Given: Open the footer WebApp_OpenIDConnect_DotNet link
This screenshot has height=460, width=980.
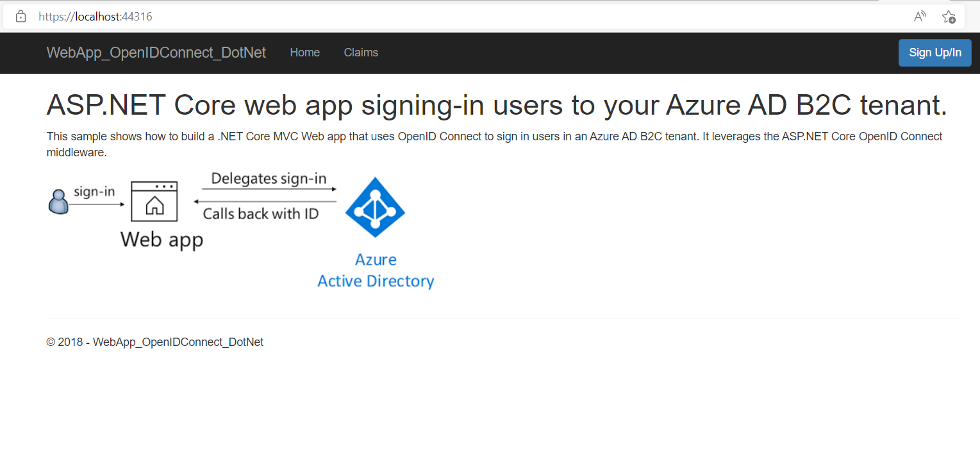Looking at the screenshot, I should click(x=178, y=341).
